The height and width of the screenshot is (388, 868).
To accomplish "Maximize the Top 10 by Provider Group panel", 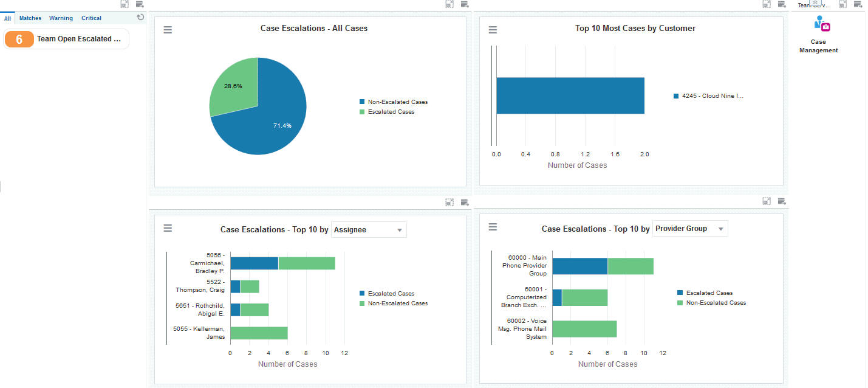I will coord(767,201).
